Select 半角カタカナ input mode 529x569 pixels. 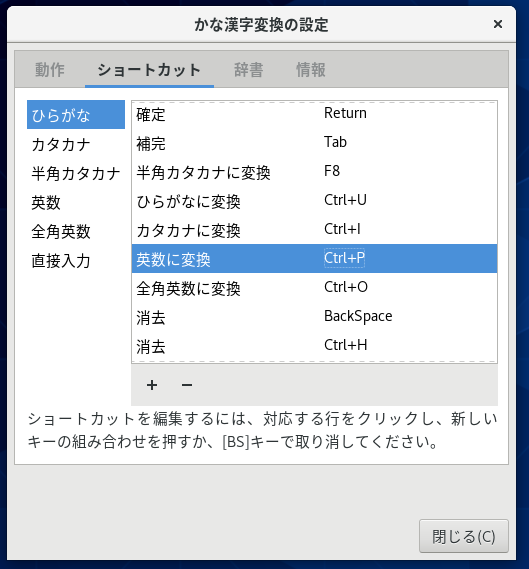(x=76, y=173)
